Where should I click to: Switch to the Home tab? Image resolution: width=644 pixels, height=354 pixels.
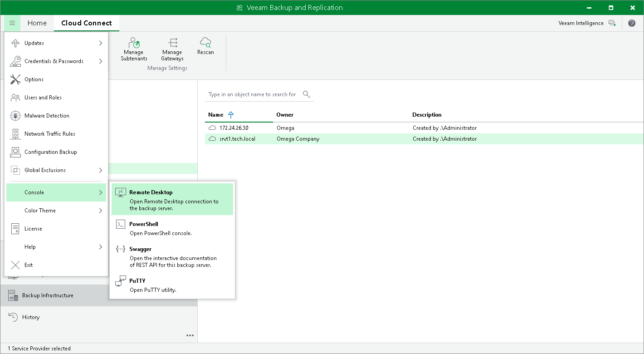tap(37, 23)
